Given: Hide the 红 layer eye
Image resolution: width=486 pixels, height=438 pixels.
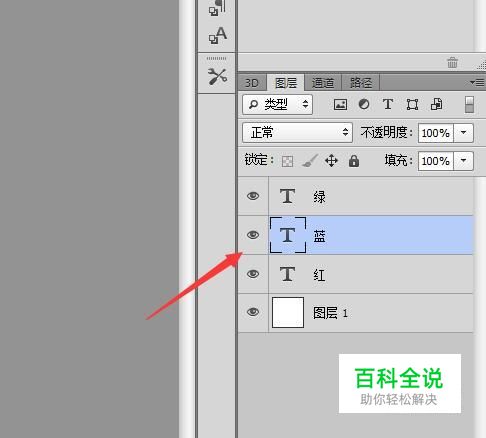Looking at the screenshot, I should point(253,274).
